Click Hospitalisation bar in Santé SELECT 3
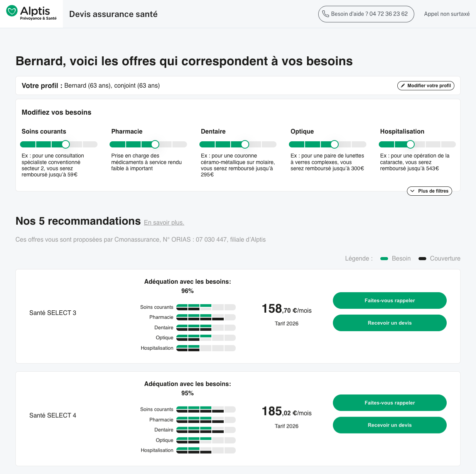 tap(206, 348)
